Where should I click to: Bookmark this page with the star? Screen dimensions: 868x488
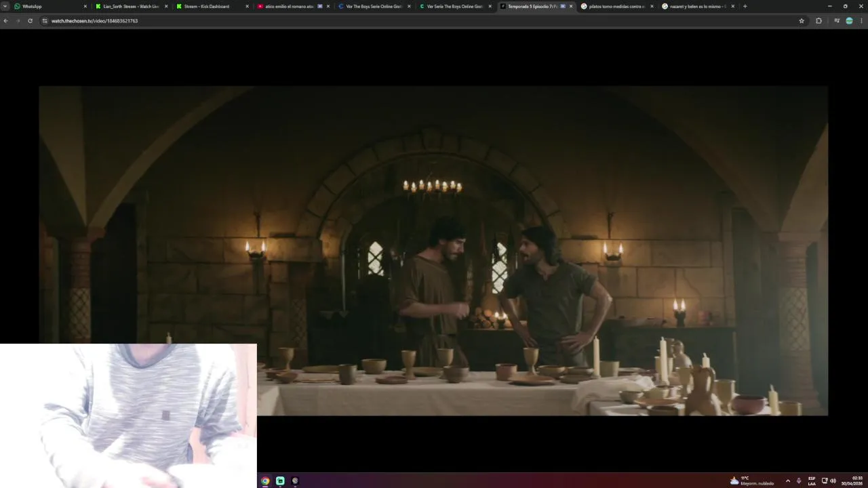[x=802, y=21]
